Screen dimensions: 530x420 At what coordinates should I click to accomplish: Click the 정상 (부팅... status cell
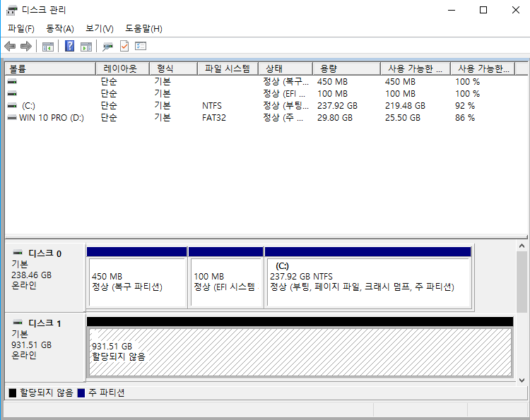pyautogui.click(x=285, y=106)
